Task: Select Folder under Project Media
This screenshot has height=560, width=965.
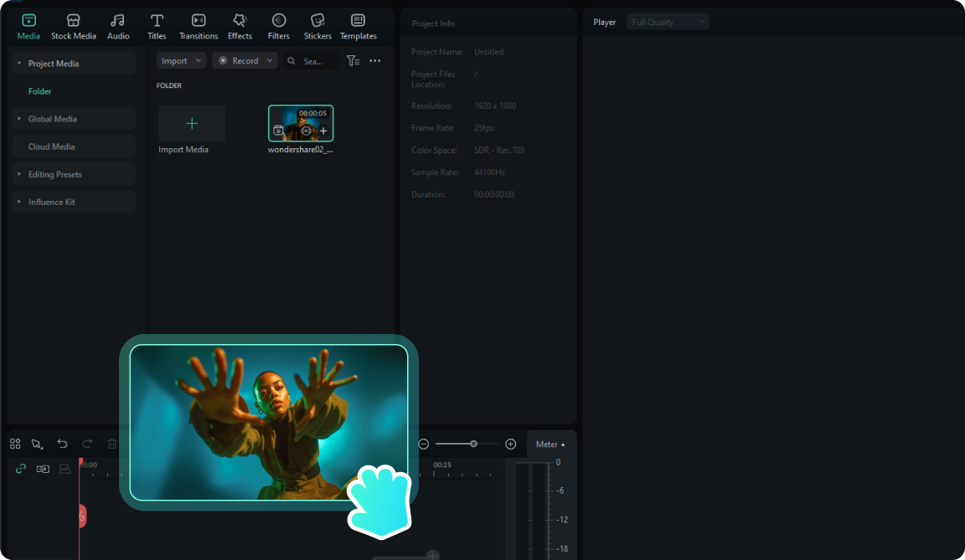Action: coord(39,91)
